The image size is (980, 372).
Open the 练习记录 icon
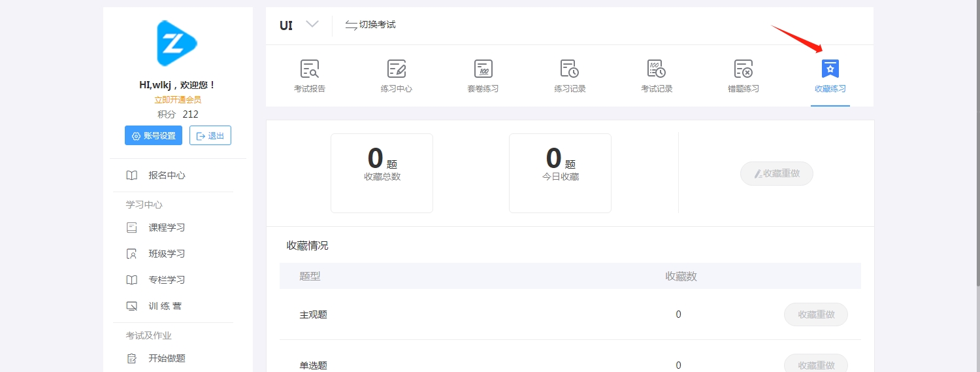click(570, 69)
